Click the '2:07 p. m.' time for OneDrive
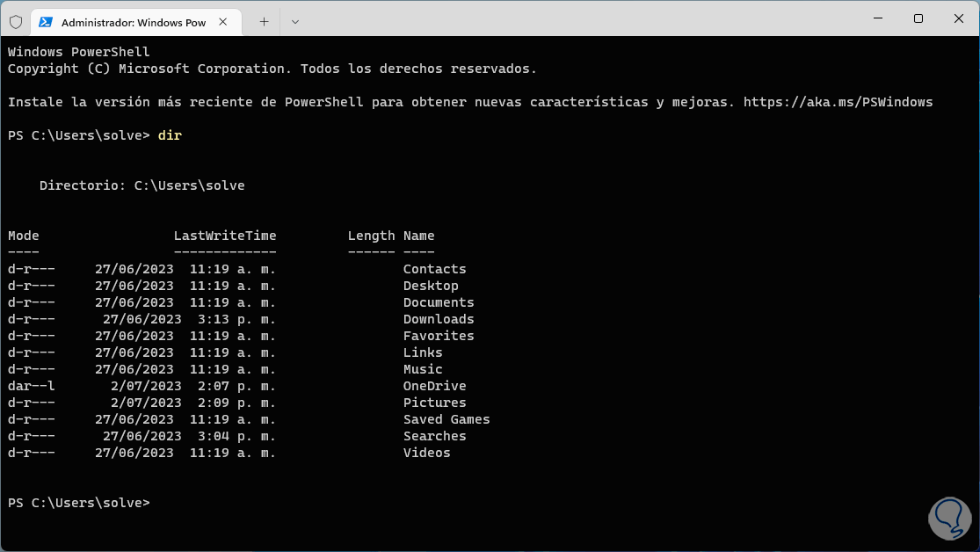 [236, 387]
